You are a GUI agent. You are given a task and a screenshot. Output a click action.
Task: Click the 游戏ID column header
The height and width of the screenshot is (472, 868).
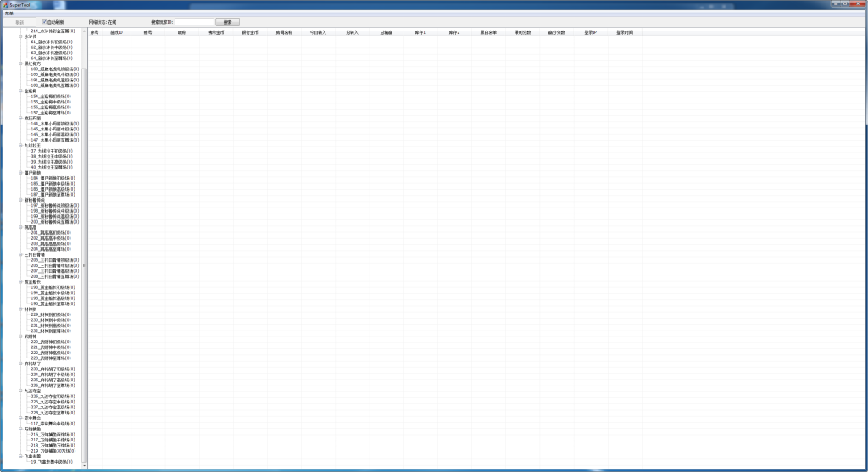(x=116, y=32)
